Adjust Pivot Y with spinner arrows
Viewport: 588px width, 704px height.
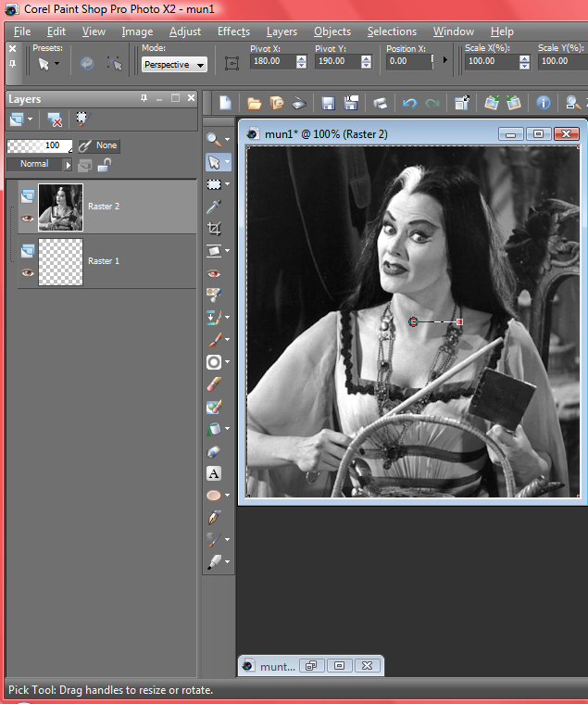[367, 61]
